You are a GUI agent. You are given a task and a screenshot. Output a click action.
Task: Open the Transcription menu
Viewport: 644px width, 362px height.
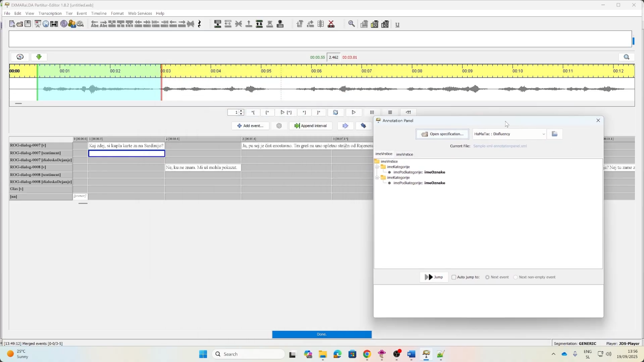click(x=50, y=13)
